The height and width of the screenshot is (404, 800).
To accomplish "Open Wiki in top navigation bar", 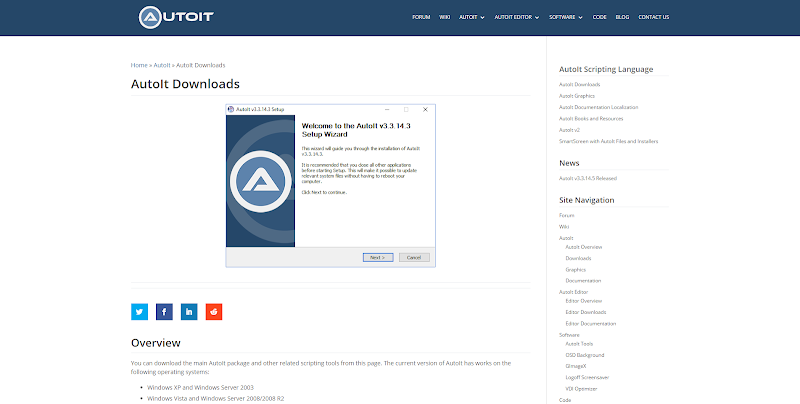I will (445, 17).
